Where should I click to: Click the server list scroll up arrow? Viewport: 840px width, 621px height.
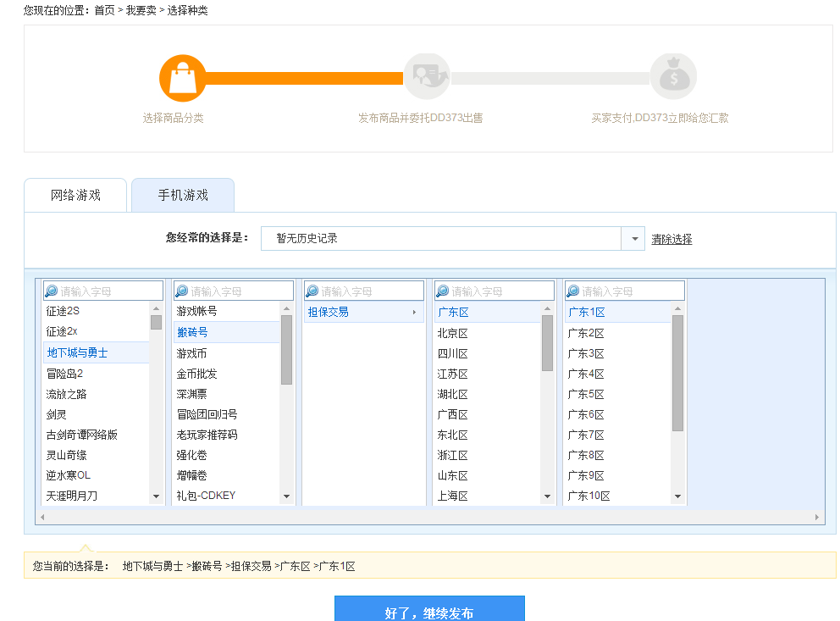(x=677, y=308)
